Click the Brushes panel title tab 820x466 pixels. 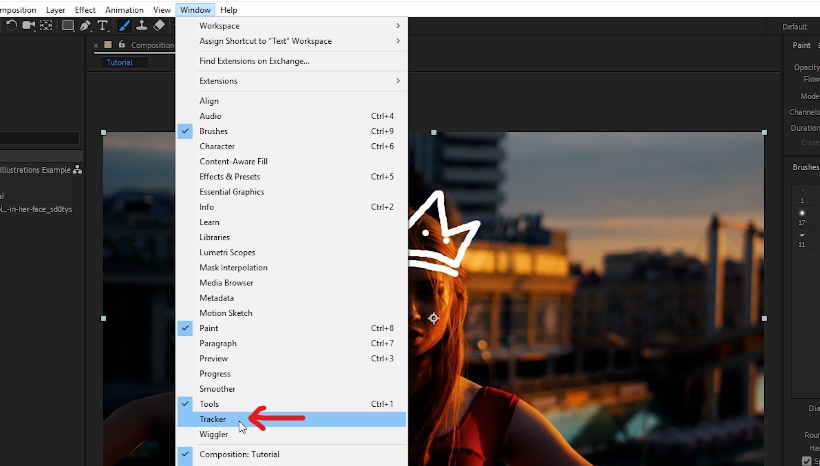pyautogui.click(x=805, y=167)
